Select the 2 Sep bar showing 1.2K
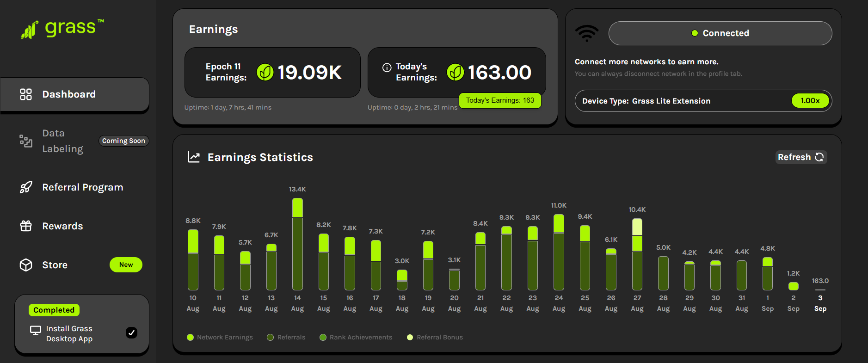Screen dimensions: 868x363 (794, 286)
